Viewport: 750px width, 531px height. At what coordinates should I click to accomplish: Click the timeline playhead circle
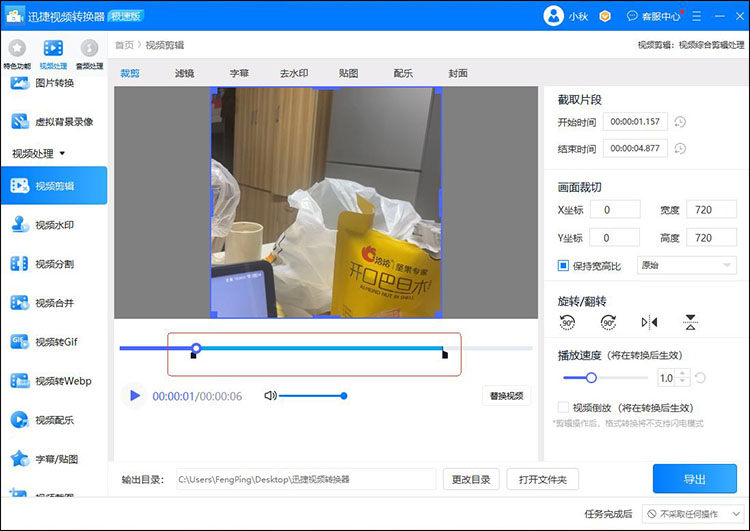196,348
